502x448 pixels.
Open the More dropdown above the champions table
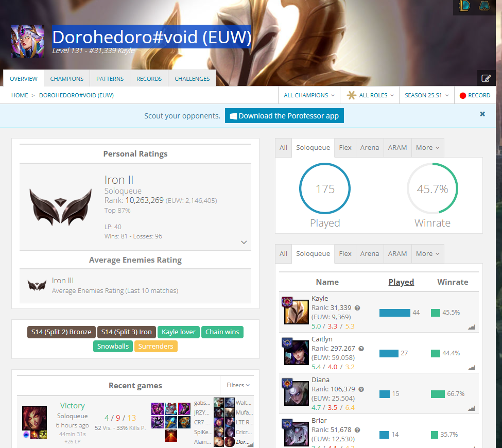click(428, 254)
